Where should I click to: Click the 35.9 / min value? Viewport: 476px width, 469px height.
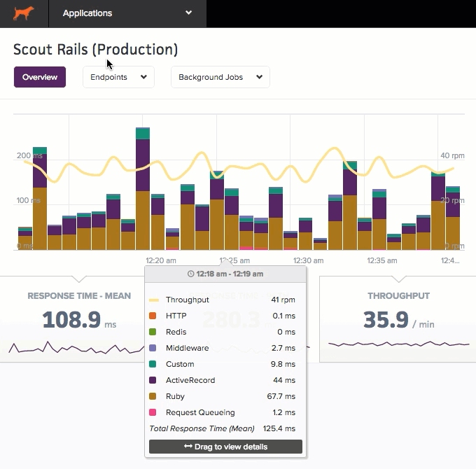[398, 320]
